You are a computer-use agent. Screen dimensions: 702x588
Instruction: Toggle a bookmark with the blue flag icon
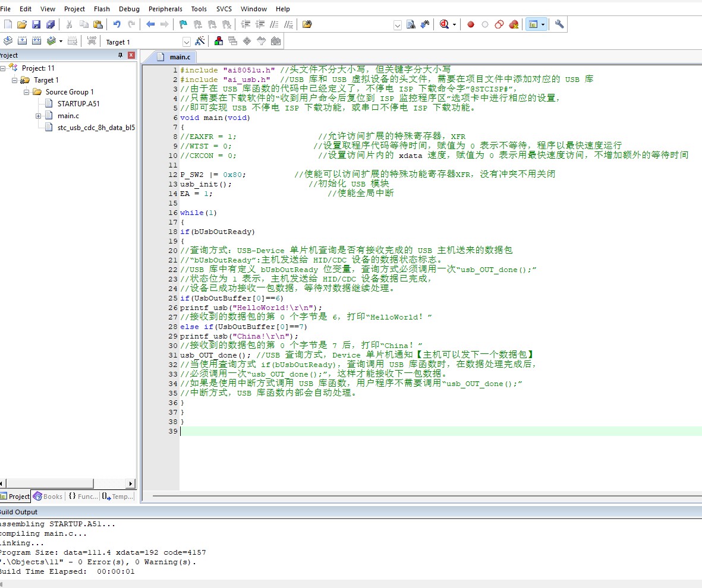point(183,24)
